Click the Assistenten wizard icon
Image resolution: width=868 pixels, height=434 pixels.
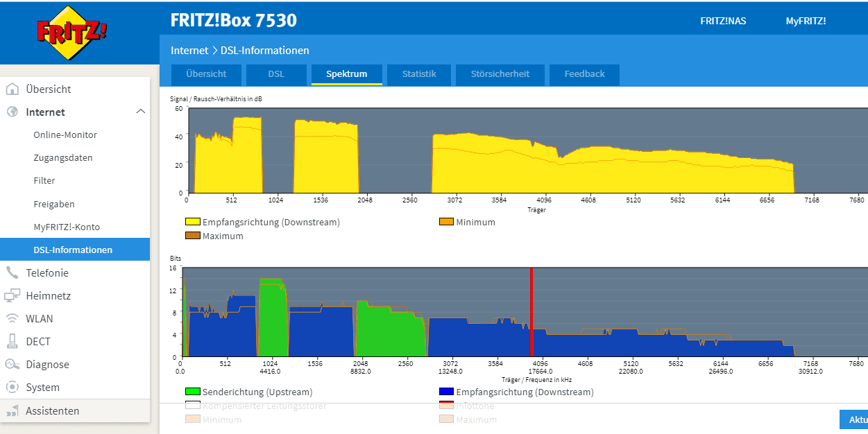click(x=12, y=410)
